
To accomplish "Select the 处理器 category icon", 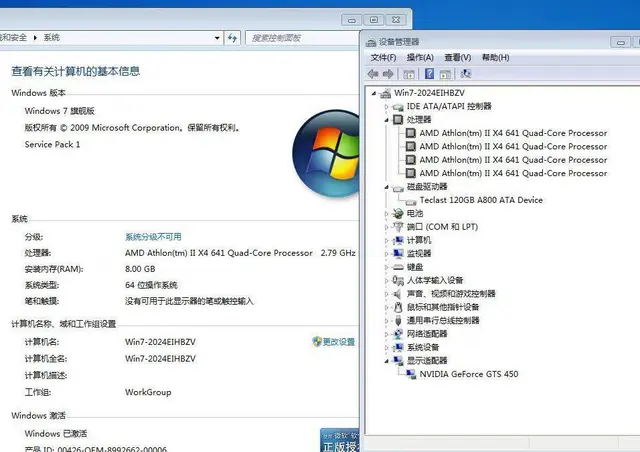I will pyautogui.click(x=398, y=119).
